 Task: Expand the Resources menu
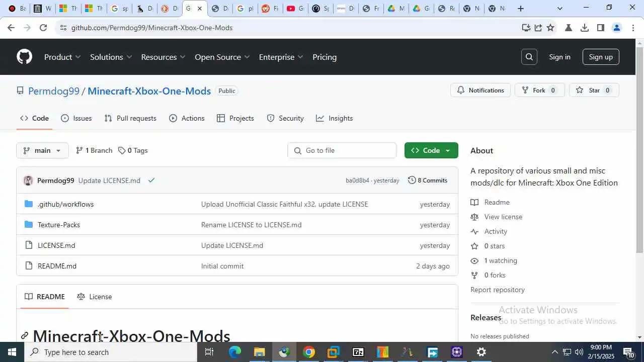click(163, 57)
